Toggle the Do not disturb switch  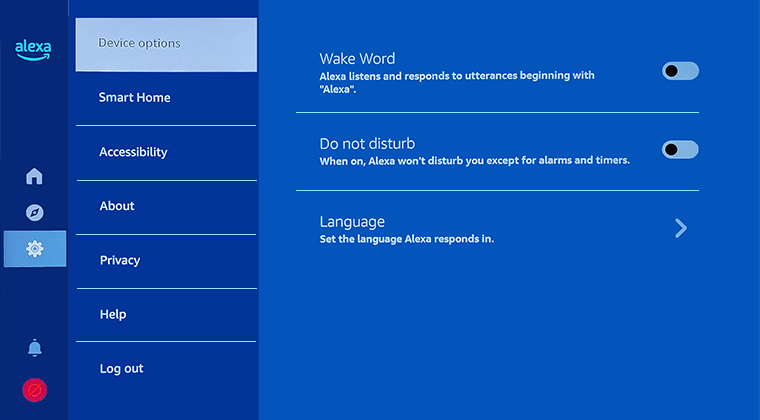(x=681, y=149)
